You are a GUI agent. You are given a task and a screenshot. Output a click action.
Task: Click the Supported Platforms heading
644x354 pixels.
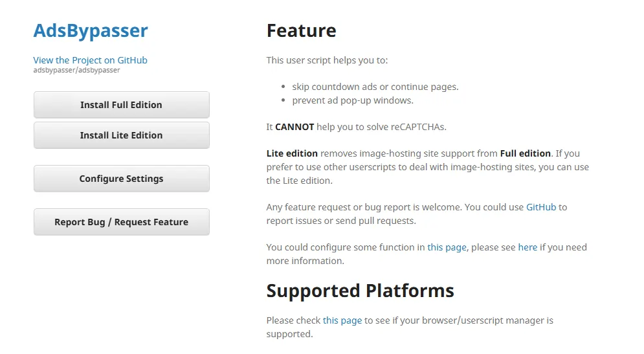[x=360, y=291]
